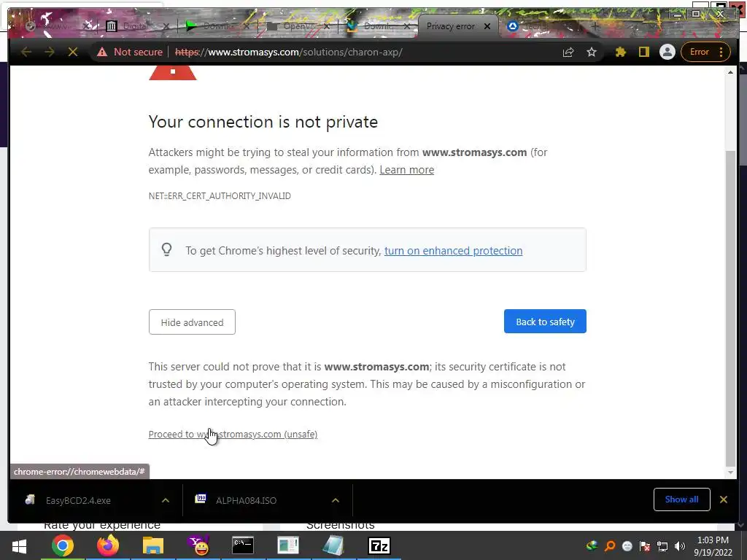This screenshot has width=747, height=560.
Task: Close the Privacy error tab
Action: pos(487,26)
